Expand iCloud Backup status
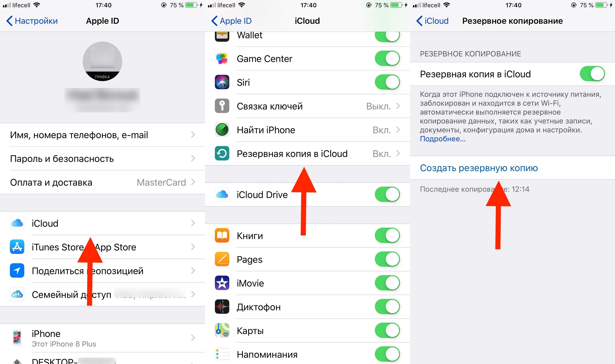 click(x=307, y=153)
